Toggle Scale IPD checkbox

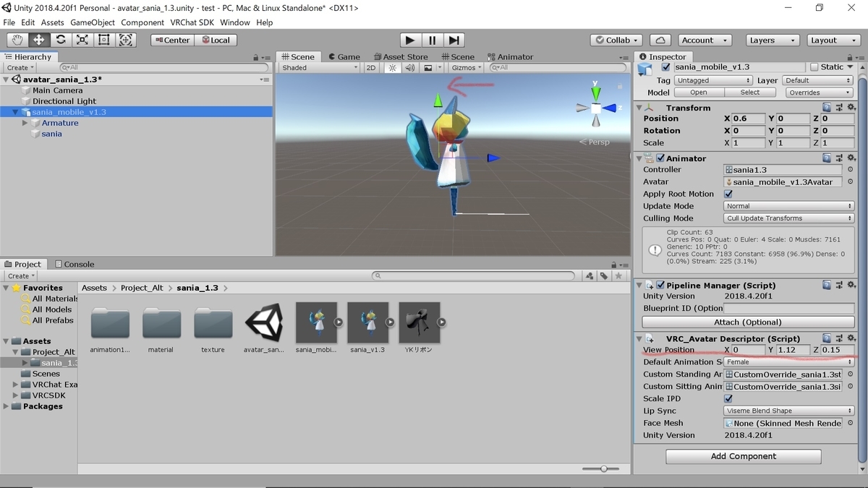(x=728, y=398)
